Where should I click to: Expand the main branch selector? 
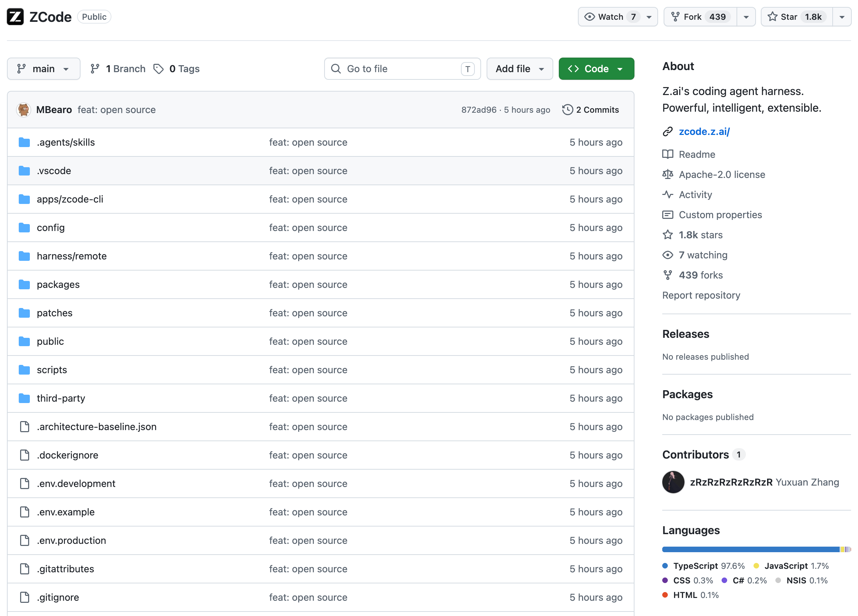43,69
